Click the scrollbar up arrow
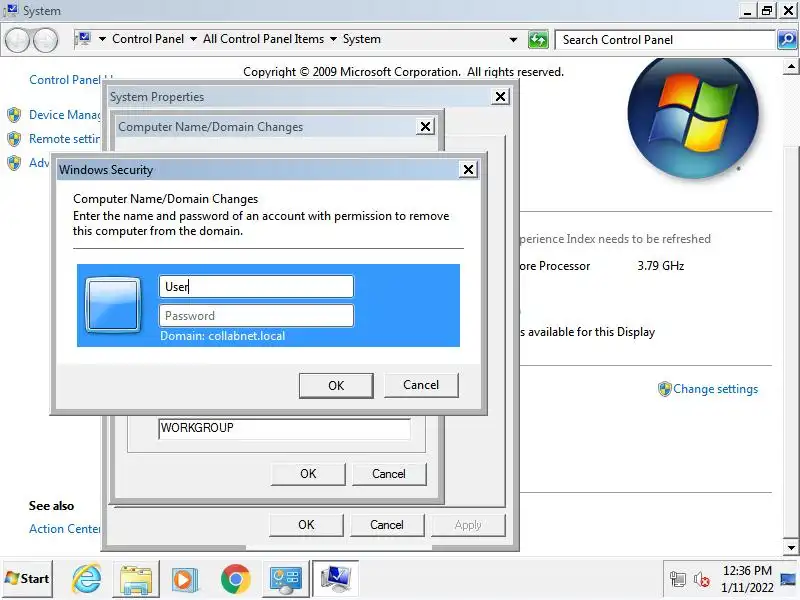 pos(791,66)
